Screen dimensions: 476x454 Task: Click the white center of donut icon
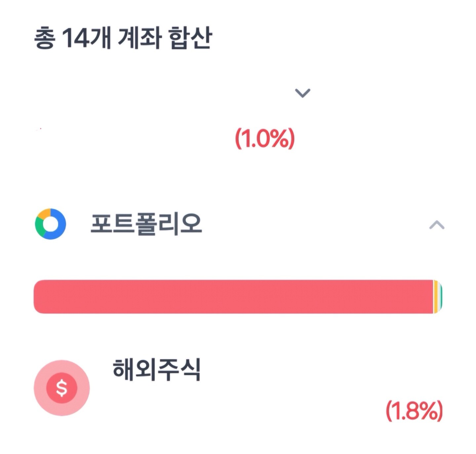[x=51, y=224]
